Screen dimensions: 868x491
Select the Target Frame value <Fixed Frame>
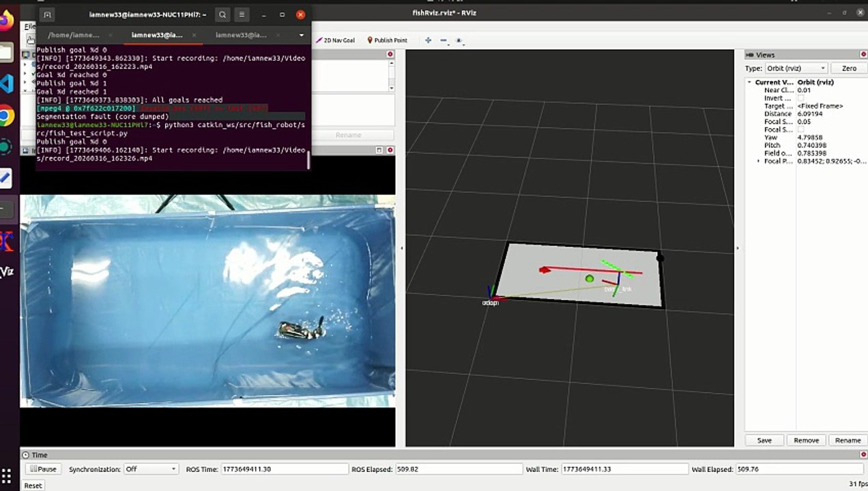pyautogui.click(x=820, y=106)
